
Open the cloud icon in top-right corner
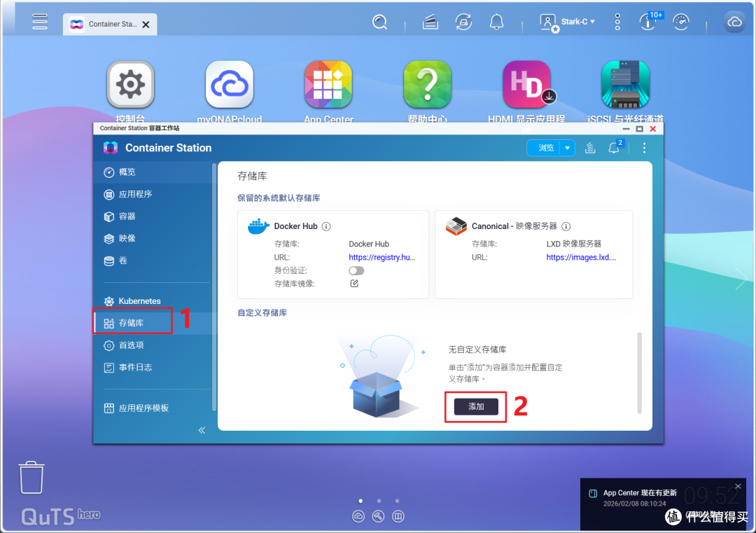734,22
